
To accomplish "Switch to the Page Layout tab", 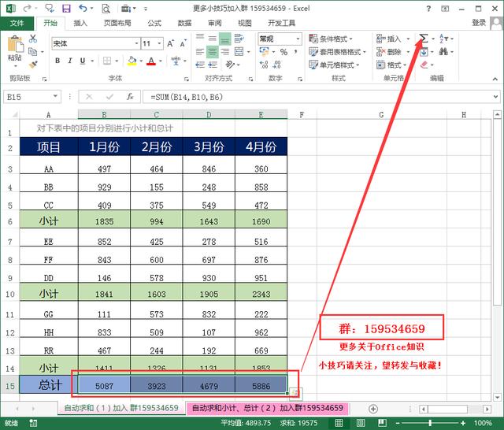I will [117, 23].
